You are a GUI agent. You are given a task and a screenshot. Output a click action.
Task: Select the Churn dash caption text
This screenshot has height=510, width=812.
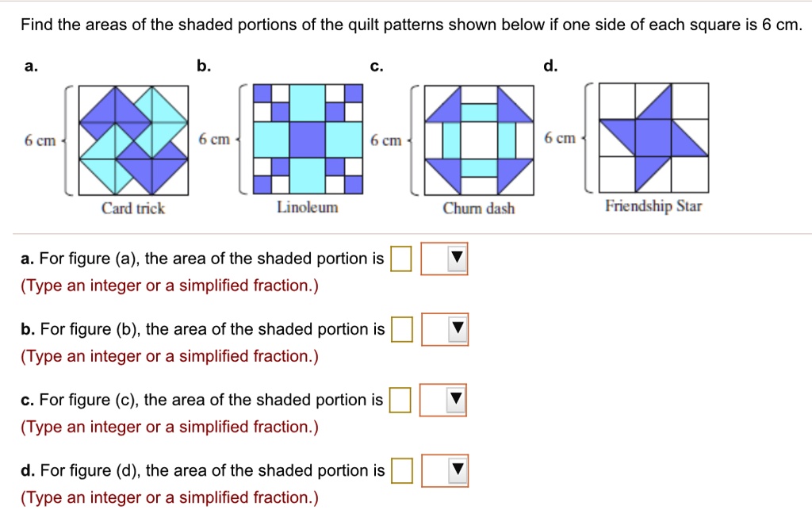tap(477, 209)
